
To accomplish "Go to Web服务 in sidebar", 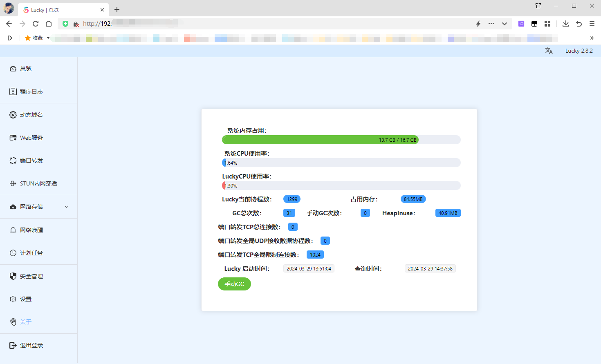I will [x=31, y=138].
